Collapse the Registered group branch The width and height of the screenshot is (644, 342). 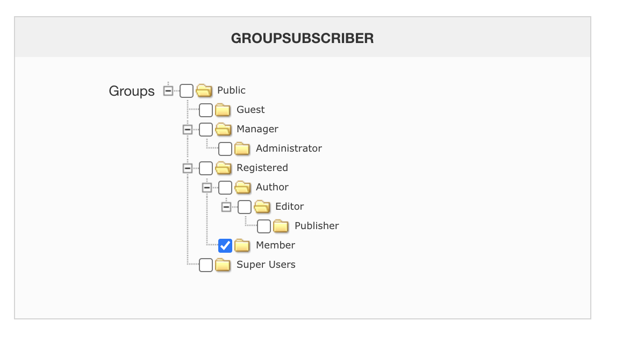pyautogui.click(x=187, y=168)
